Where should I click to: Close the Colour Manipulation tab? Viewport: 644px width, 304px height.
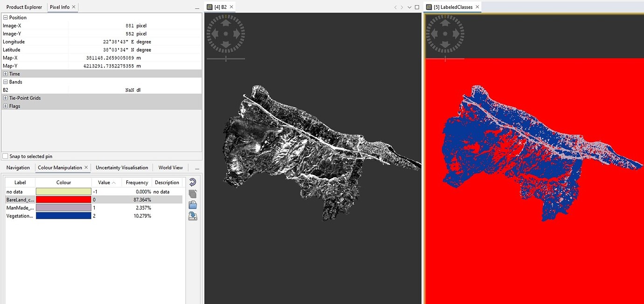(x=86, y=167)
